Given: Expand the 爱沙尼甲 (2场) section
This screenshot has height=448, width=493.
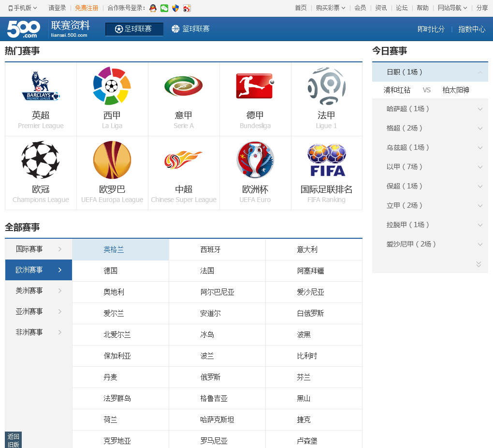Looking at the screenshot, I should point(430,244).
